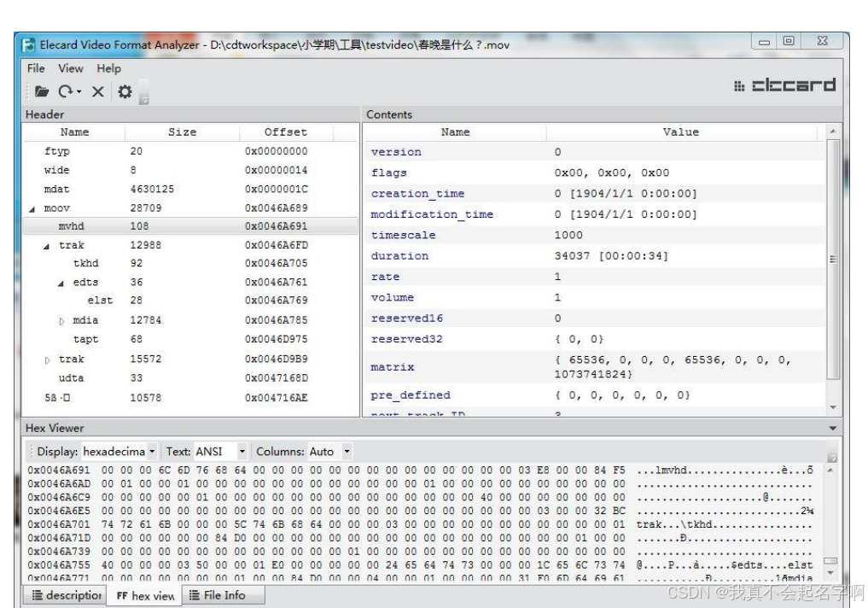Click the Close file X toolbar icon
The width and height of the screenshot is (868, 608).
[98, 91]
